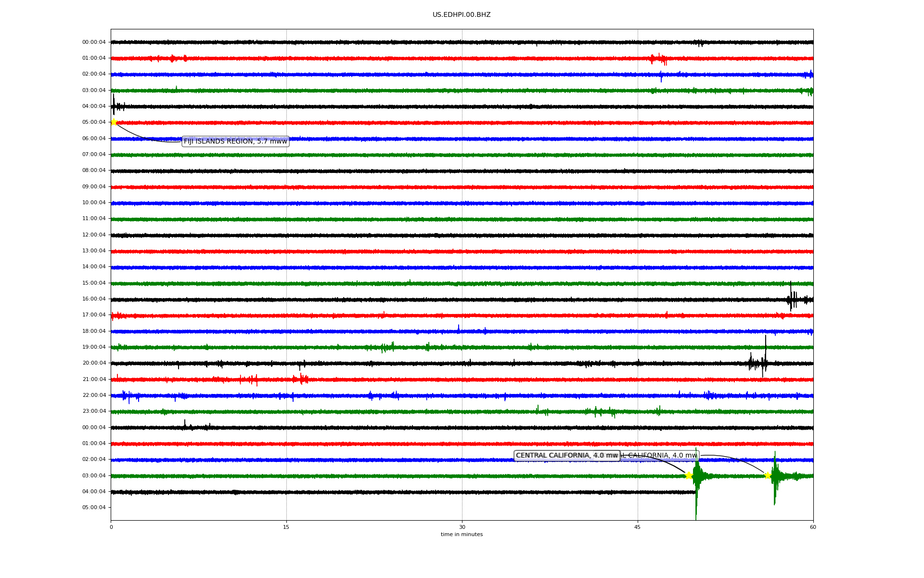Click the 60 minute axis tick label
924x578 pixels.
pyautogui.click(x=813, y=527)
